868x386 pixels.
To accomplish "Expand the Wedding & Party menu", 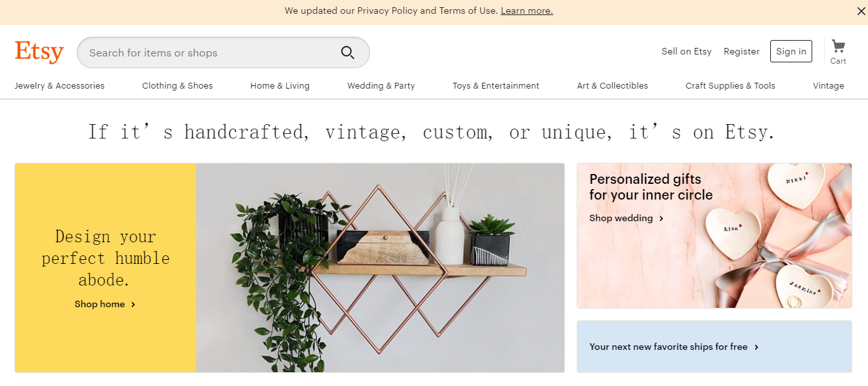I will [381, 86].
